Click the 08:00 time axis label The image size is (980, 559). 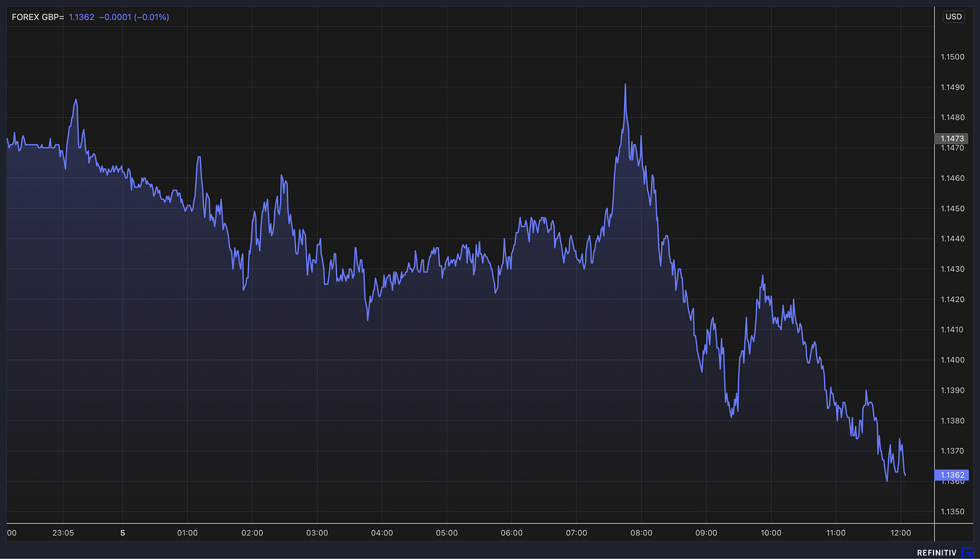point(641,533)
